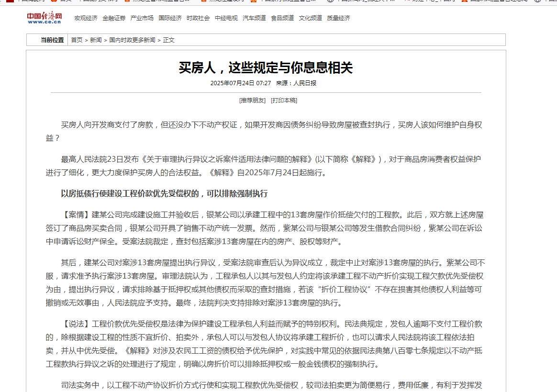The width and height of the screenshot is (557, 392).
Task: Select 产业市场 in the top navigation
Action: (x=142, y=18)
